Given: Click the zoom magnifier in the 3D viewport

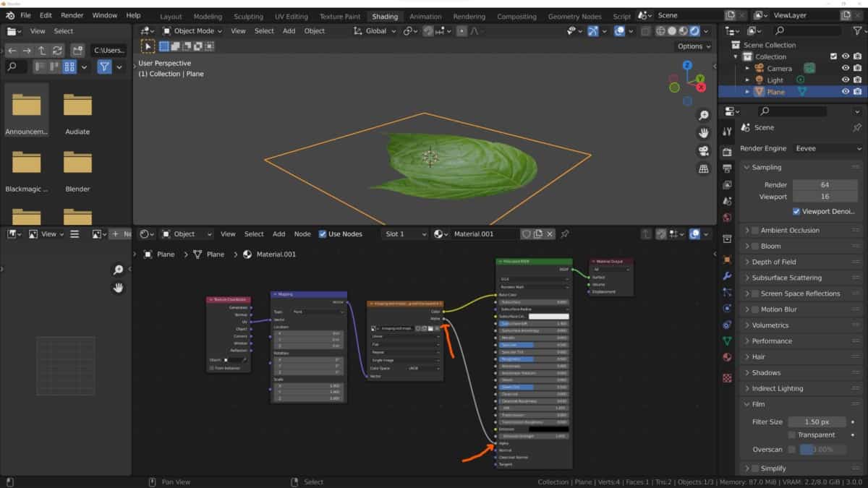Looking at the screenshot, I should 703,115.
